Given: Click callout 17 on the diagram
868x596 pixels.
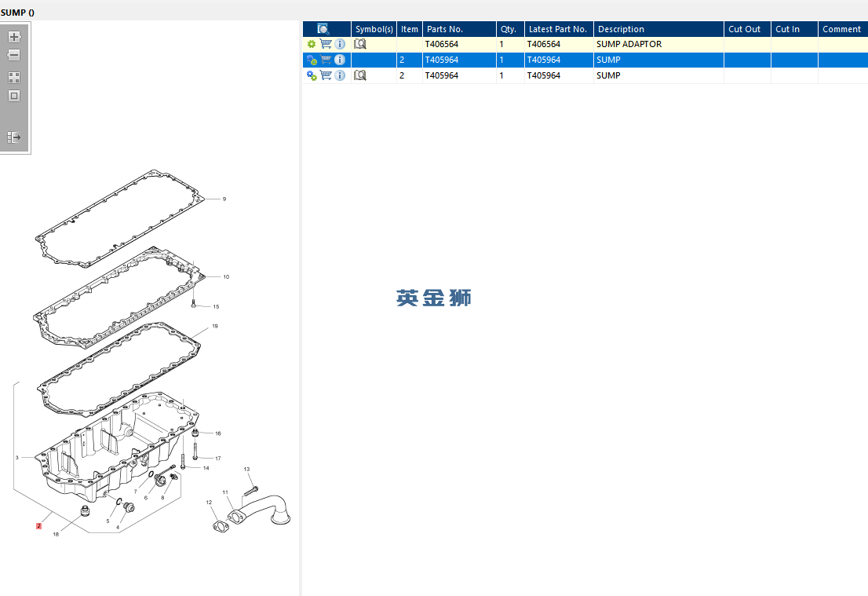Looking at the screenshot, I should pos(218,459).
